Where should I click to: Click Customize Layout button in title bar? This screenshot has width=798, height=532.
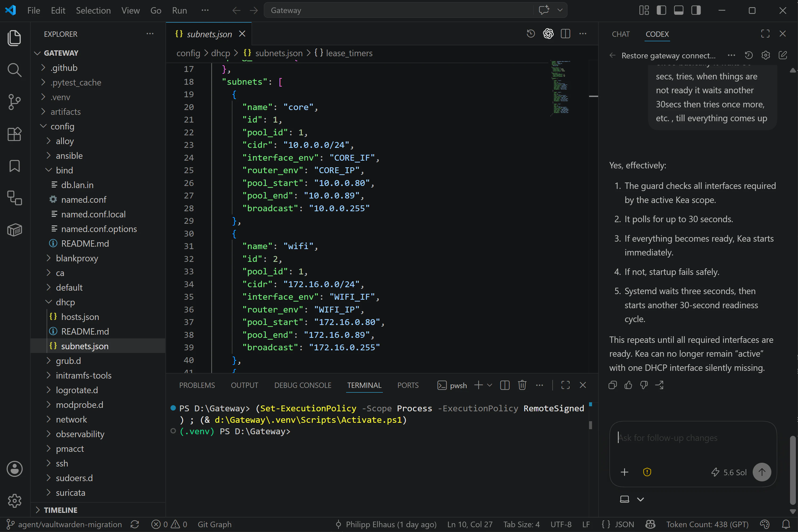[x=644, y=10]
